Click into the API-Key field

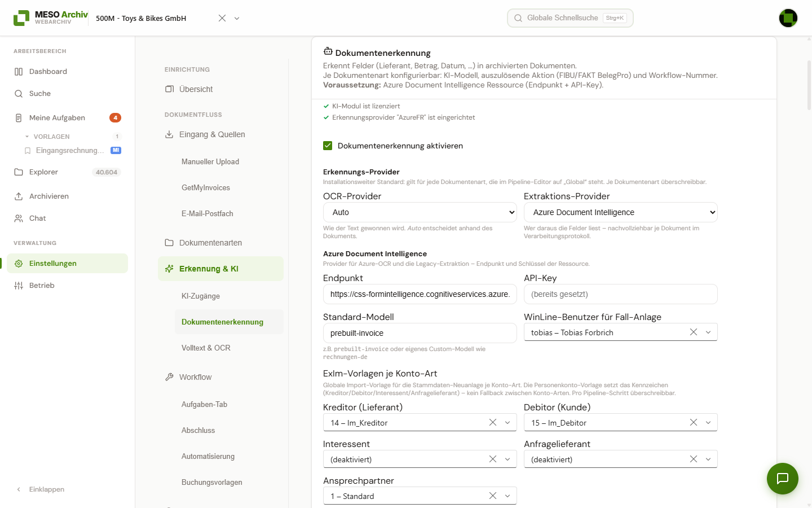[621, 294]
